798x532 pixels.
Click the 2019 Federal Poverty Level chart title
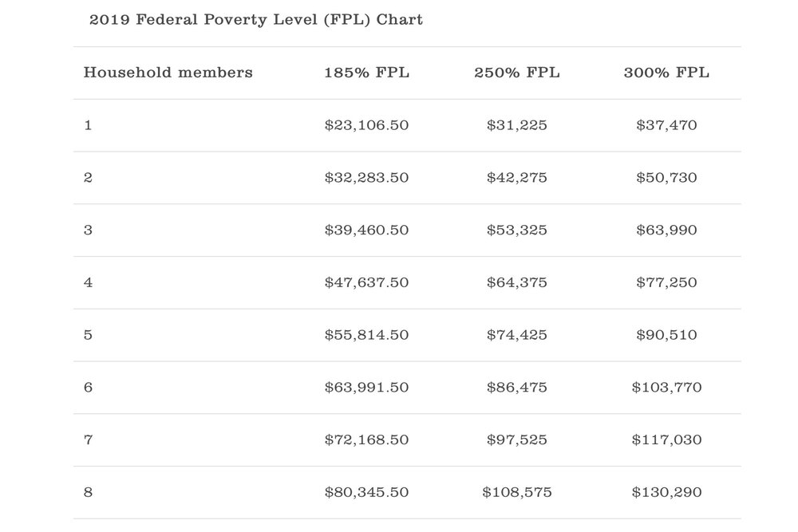tap(256, 20)
